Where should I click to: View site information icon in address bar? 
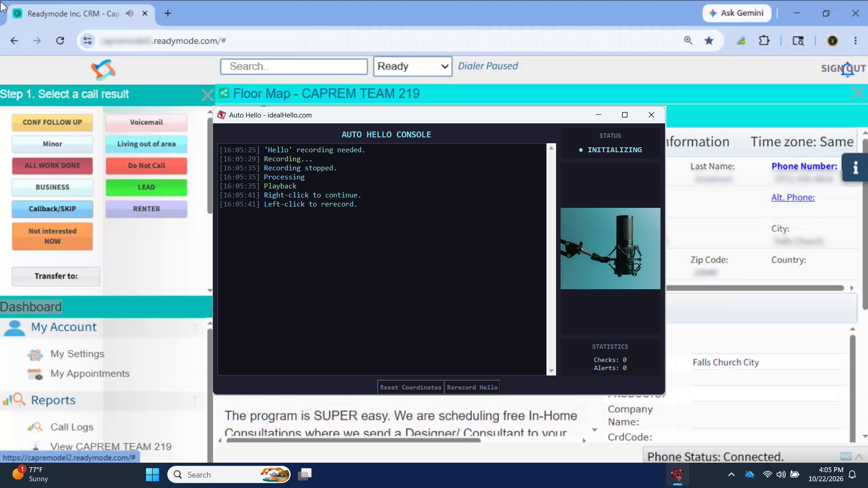pyautogui.click(x=87, y=41)
